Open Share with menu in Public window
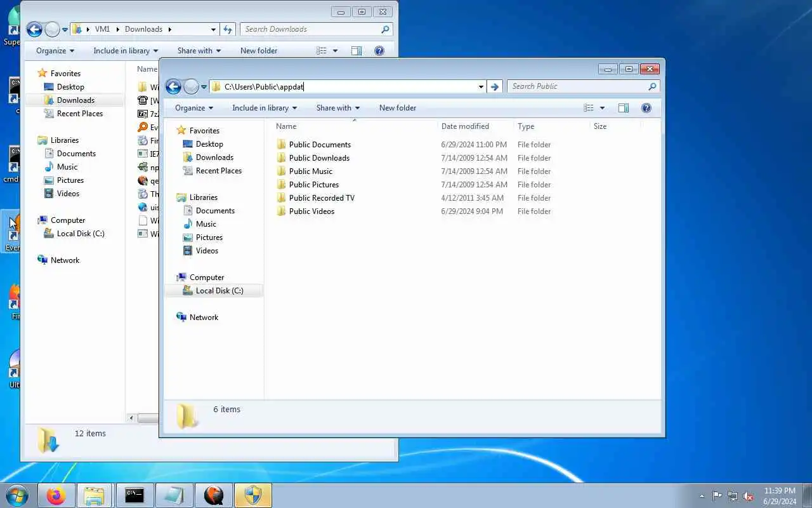 (338, 108)
